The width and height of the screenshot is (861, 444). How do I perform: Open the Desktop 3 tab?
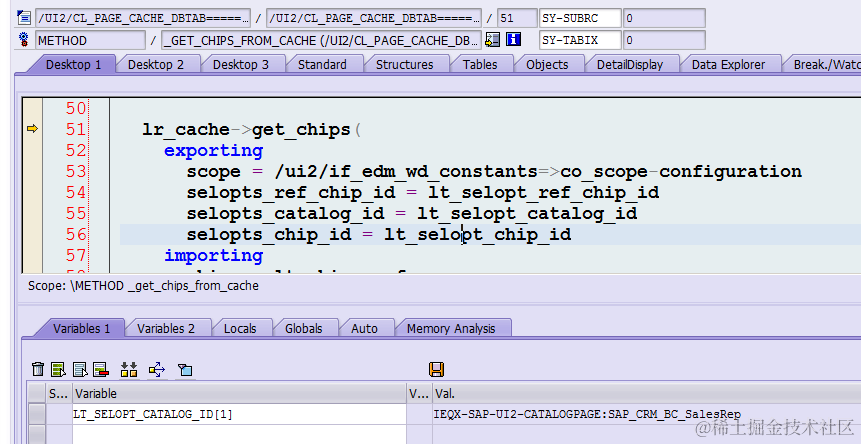(241, 64)
